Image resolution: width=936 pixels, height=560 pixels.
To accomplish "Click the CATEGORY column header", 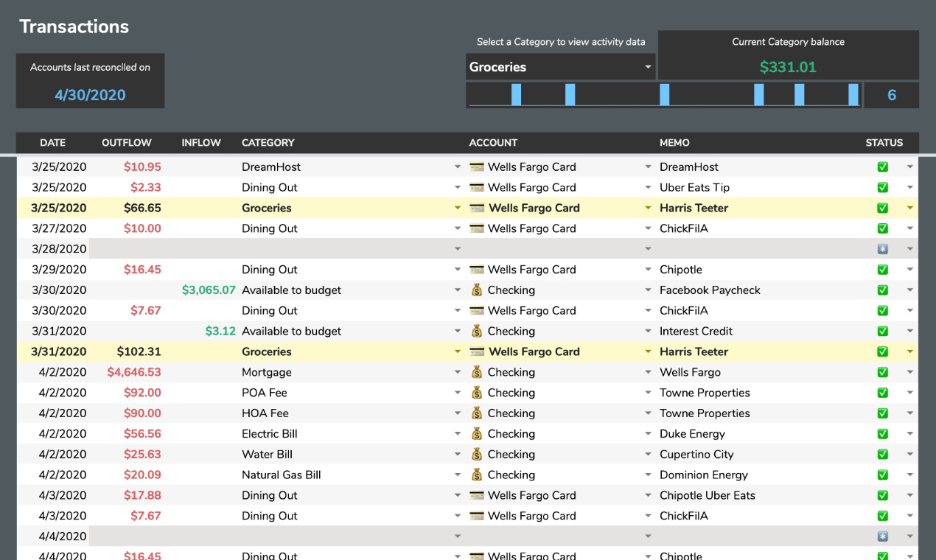I will pyautogui.click(x=268, y=143).
